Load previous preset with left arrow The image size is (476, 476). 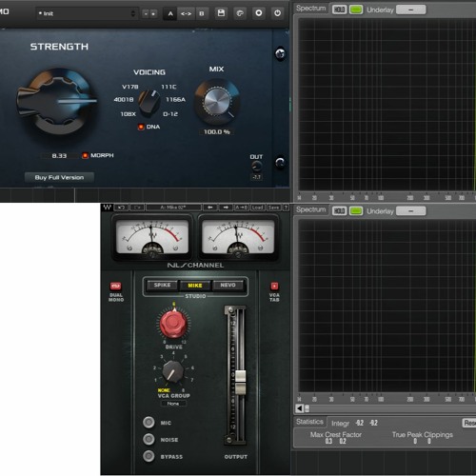pos(210,208)
